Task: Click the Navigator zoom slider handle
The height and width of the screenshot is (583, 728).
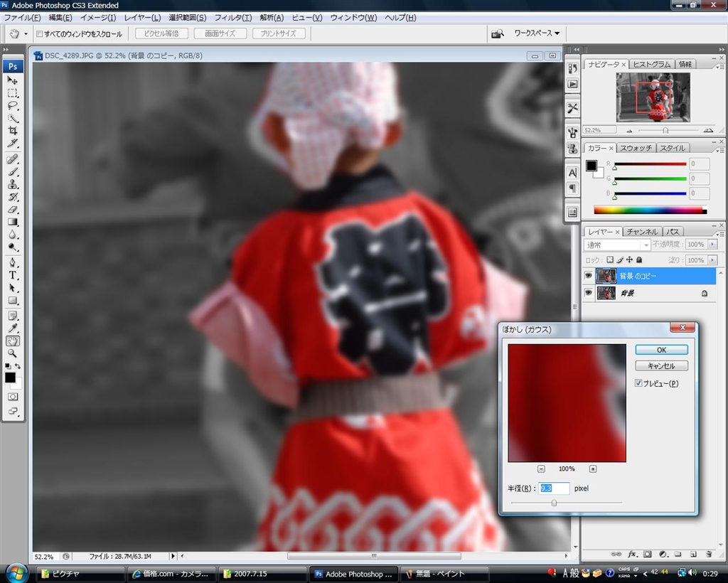Action: coord(665,130)
